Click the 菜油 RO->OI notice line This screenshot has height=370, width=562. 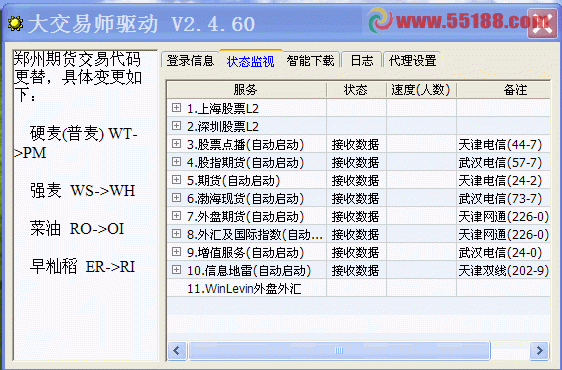click(77, 228)
